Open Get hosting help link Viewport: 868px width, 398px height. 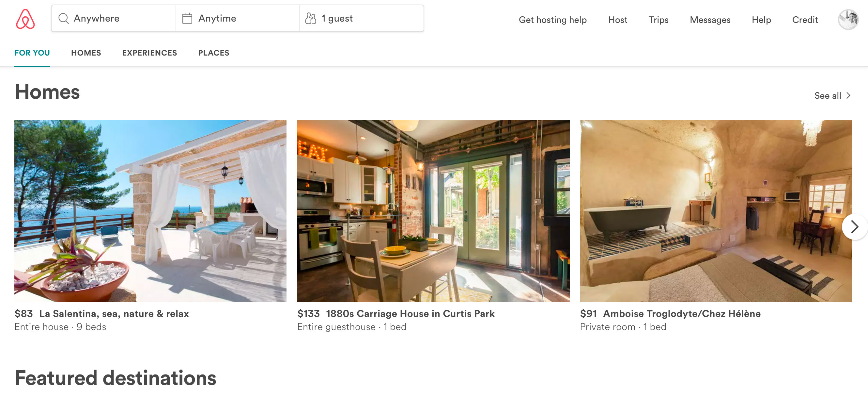[552, 20]
